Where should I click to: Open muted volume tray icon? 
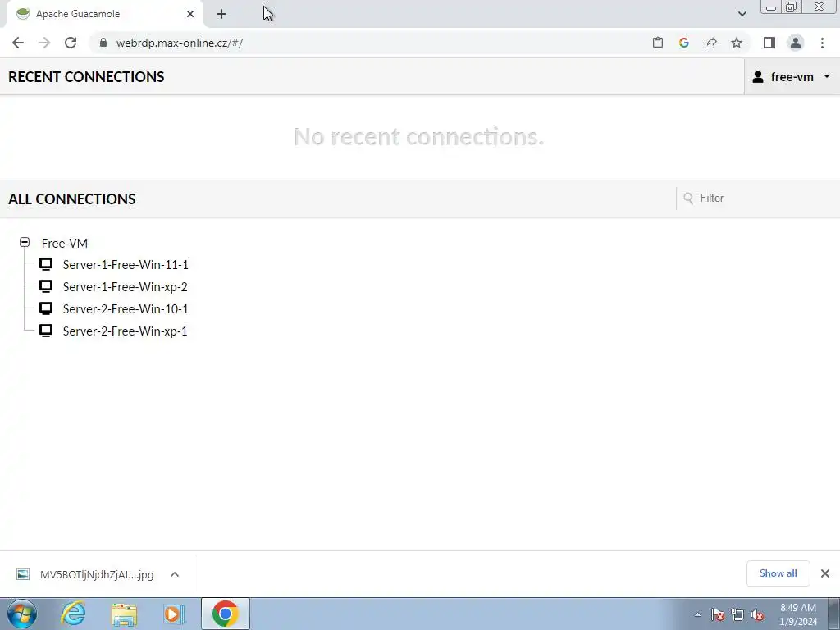(757, 615)
